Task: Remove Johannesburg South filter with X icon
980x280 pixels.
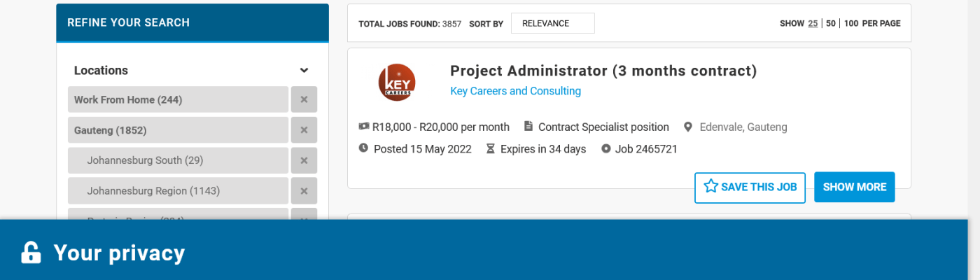Action: [304, 160]
